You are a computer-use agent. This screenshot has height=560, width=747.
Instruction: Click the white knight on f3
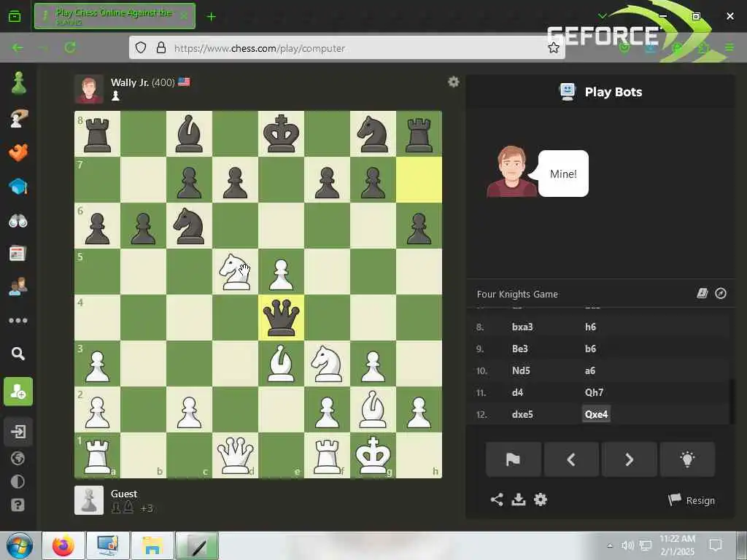click(x=327, y=363)
